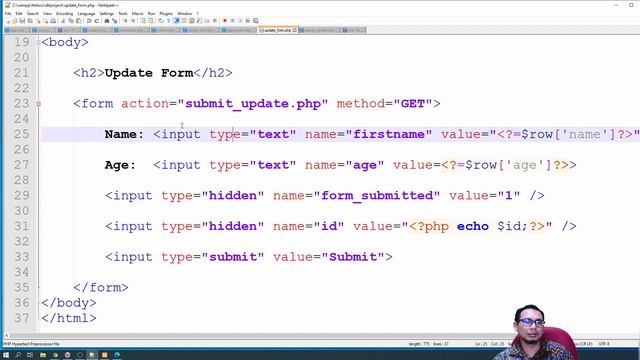
Task: Open the Encoding menu
Action: tap(64, 13)
